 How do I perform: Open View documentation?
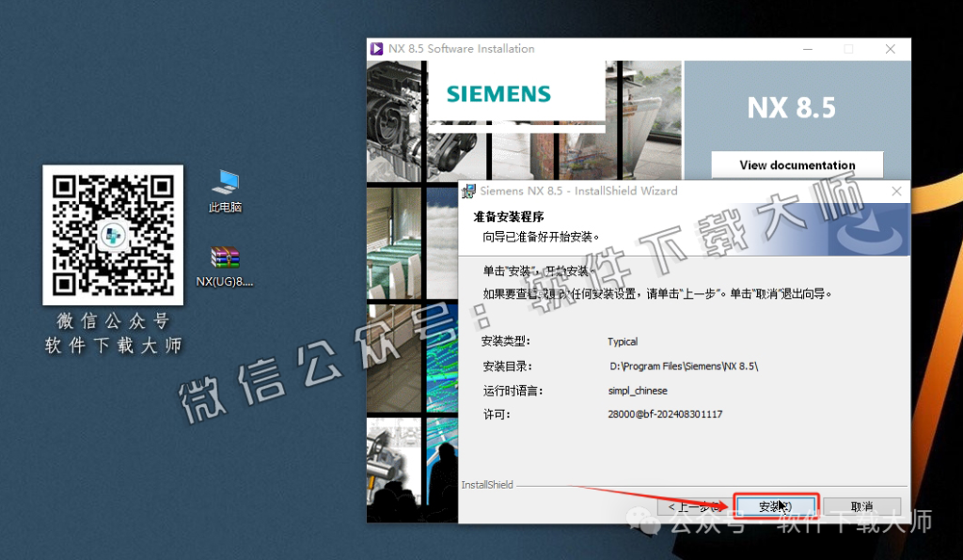click(x=797, y=164)
